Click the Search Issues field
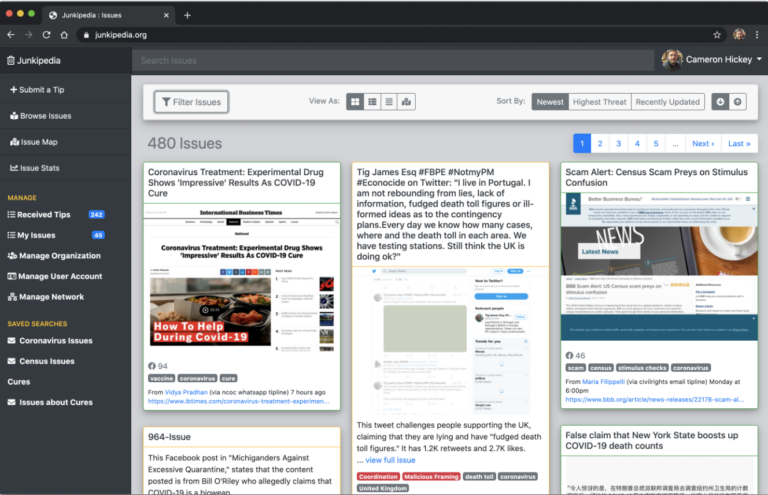 pyautogui.click(x=392, y=60)
